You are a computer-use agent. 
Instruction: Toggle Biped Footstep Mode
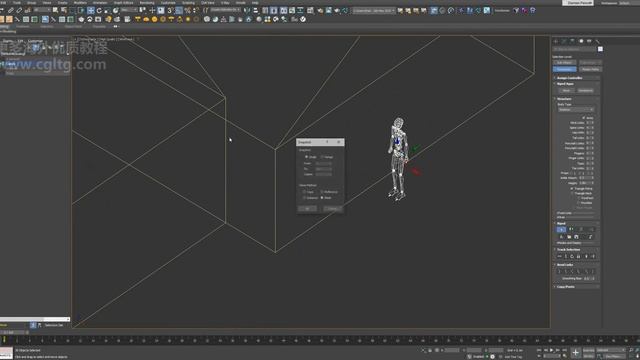(x=571, y=229)
